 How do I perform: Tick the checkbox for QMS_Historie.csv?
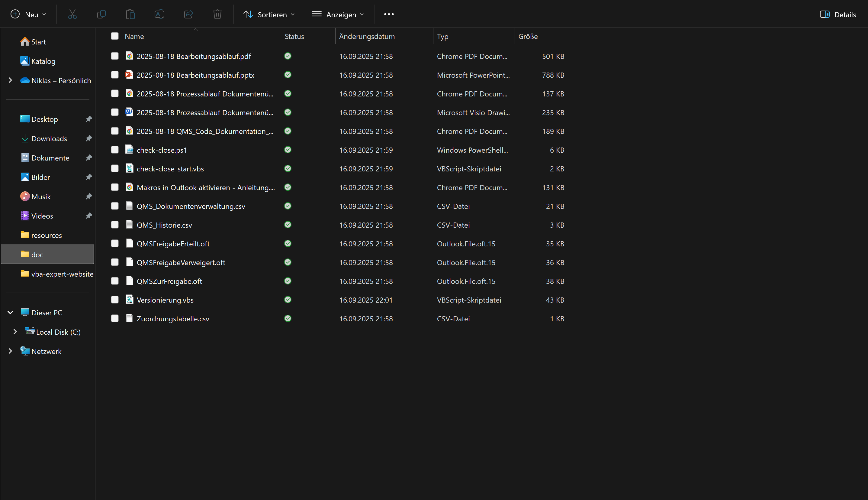114,225
